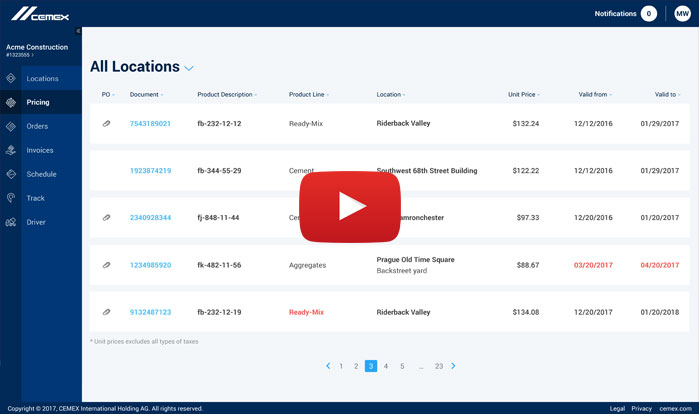Screen dimensions: 699x414
Task: Click the Invoices sidebar icon
Action: click(x=11, y=150)
